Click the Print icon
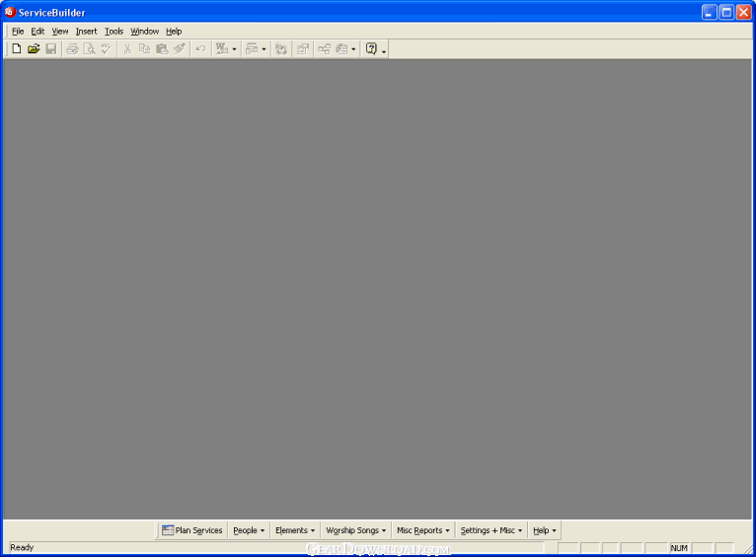This screenshot has width=756, height=557. tap(72, 48)
